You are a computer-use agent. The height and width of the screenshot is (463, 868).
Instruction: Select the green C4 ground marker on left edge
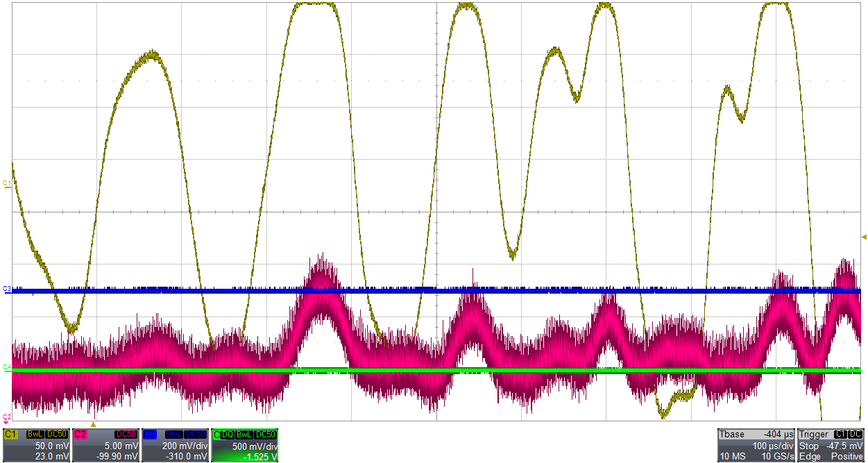[x=6, y=369]
